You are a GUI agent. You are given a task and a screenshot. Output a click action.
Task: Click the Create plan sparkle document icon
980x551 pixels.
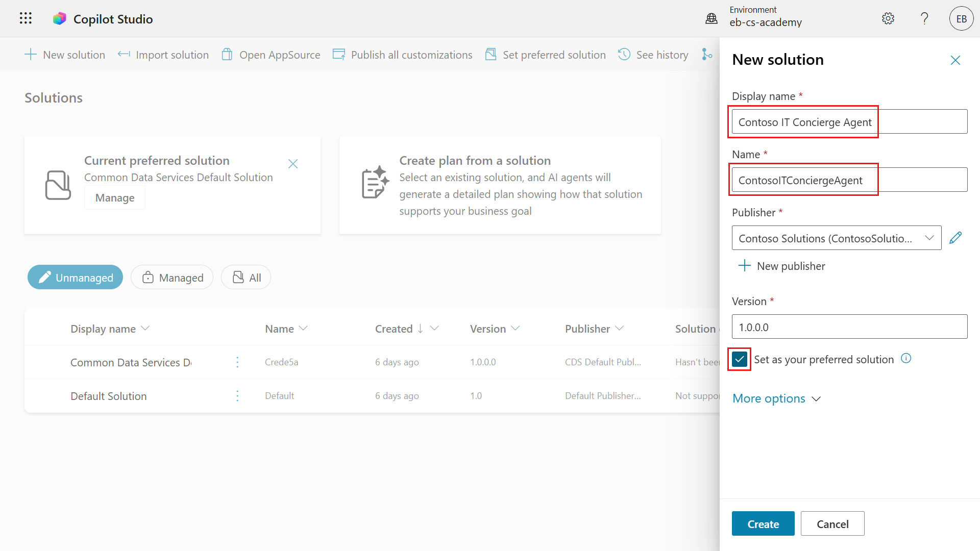[376, 182]
